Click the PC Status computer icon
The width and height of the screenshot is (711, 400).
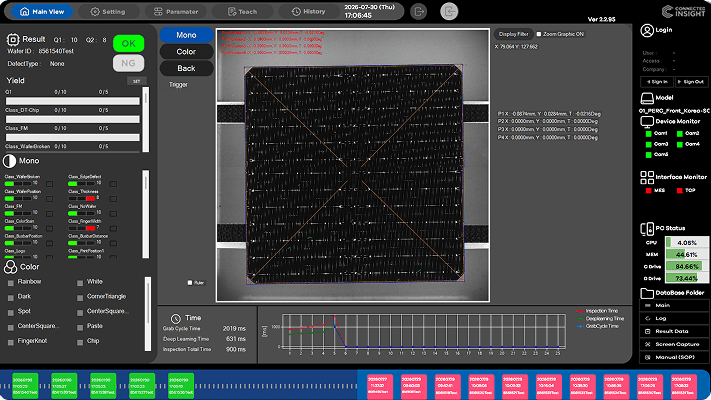[x=647, y=229]
